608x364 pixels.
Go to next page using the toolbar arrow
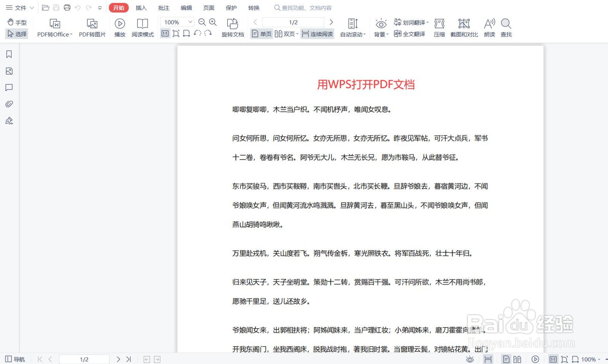pos(331,22)
